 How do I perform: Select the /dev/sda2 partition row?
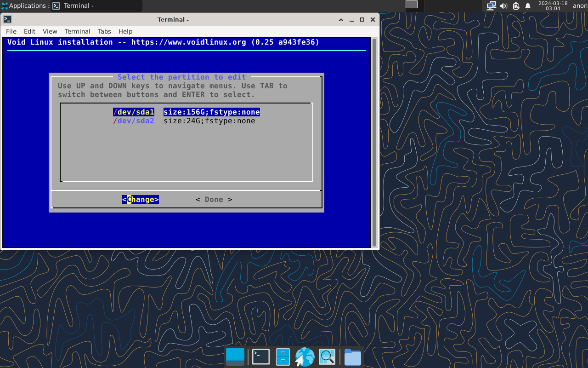click(184, 121)
